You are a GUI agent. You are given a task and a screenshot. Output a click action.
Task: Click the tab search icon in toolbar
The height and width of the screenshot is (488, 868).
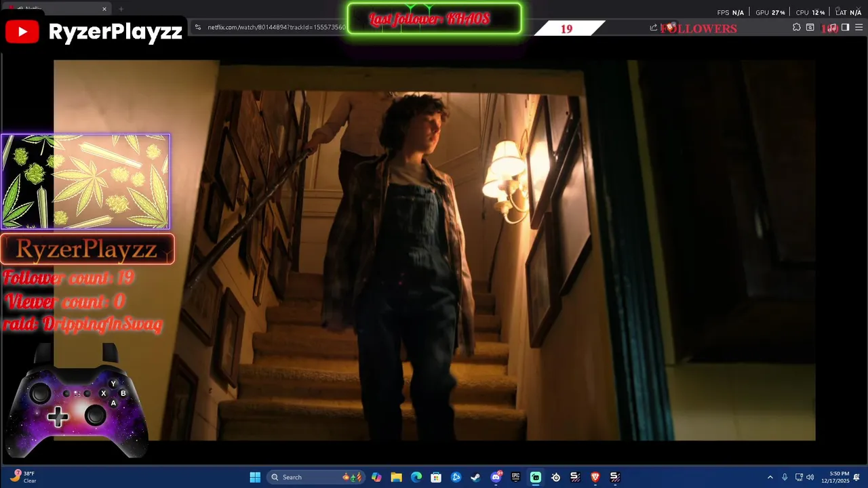810,28
